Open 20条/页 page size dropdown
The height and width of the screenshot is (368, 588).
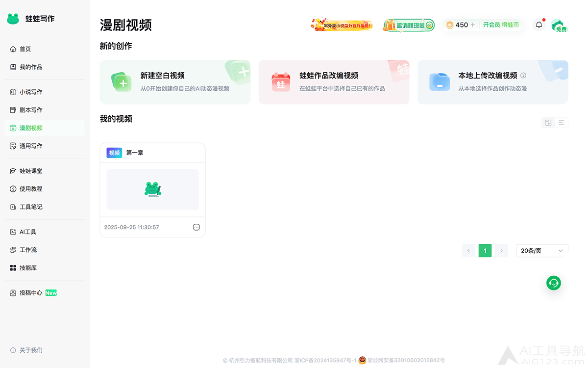[542, 251]
